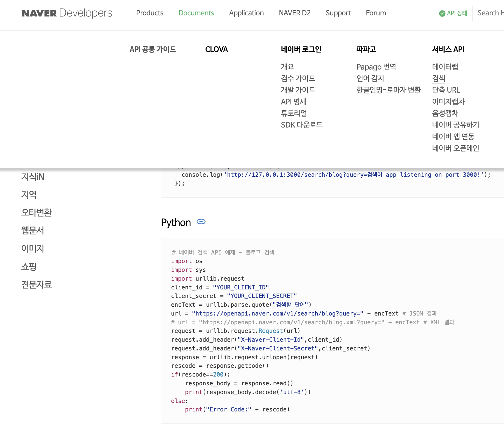The width and height of the screenshot is (504, 437).
Task: Open the Documents menu
Action: point(196,13)
